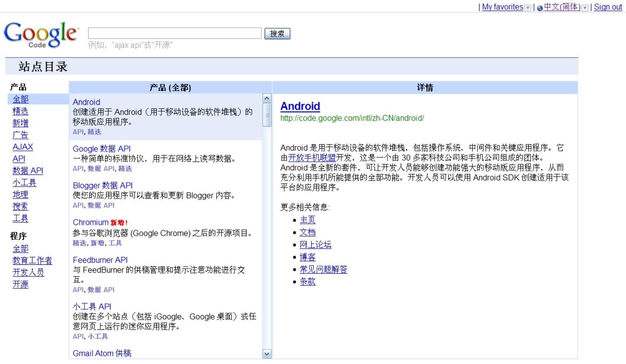Select the 开发人员 program category
The image size is (626, 364).
[x=28, y=272]
